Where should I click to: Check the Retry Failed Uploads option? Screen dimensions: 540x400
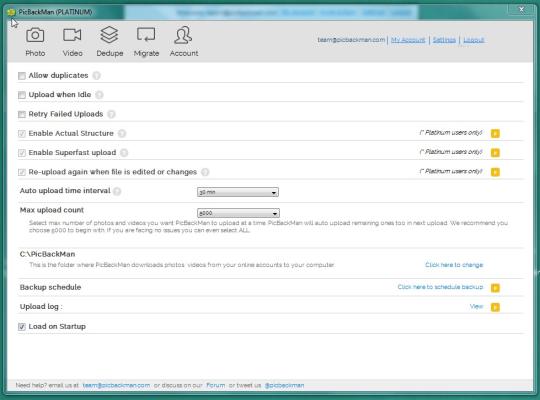(22, 114)
